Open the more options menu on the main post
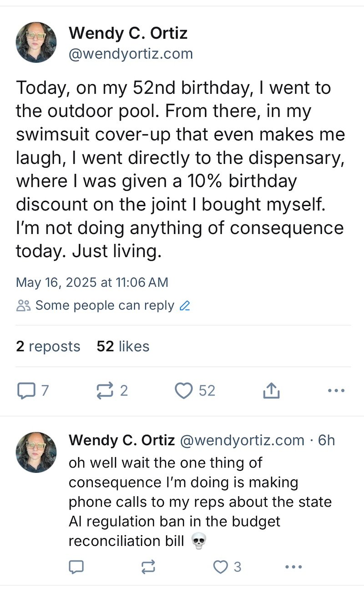This screenshot has width=364, height=590. pyautogui.click(x=336, y=390)
